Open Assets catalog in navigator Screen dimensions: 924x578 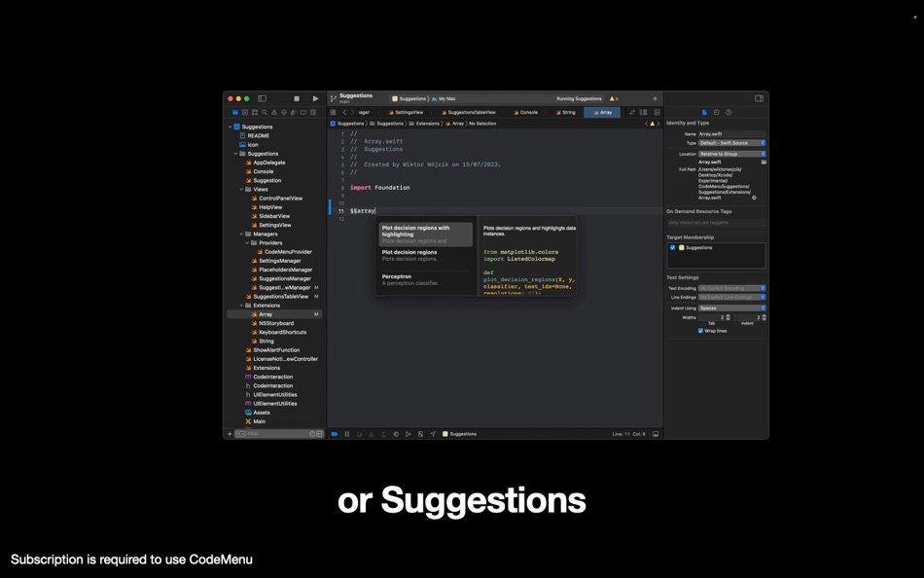[261, 413]
